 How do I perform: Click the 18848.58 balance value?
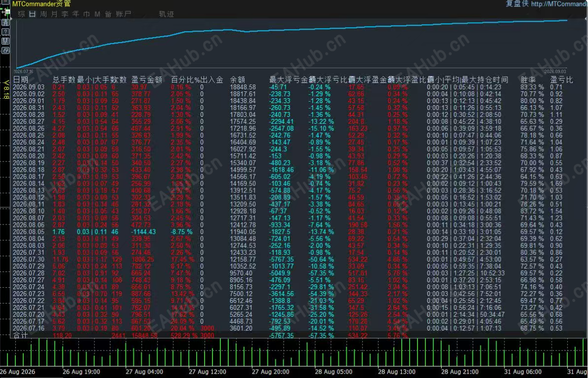(243, 87)
